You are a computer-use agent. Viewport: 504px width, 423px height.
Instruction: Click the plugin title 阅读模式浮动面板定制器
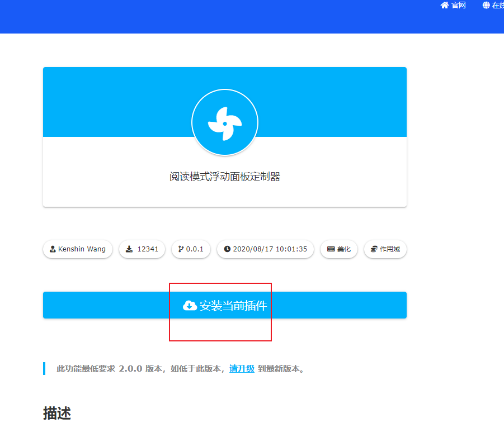(225, 177)
